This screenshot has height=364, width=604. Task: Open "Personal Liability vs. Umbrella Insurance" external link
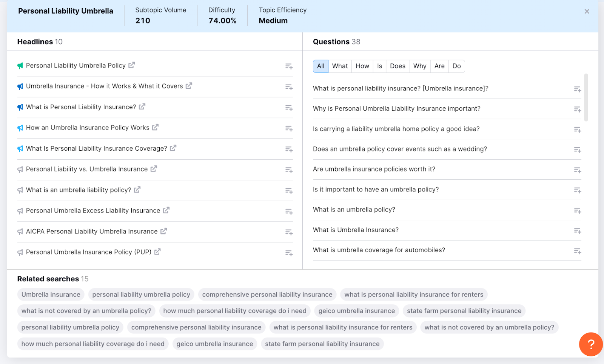click(x=153, y=169)
